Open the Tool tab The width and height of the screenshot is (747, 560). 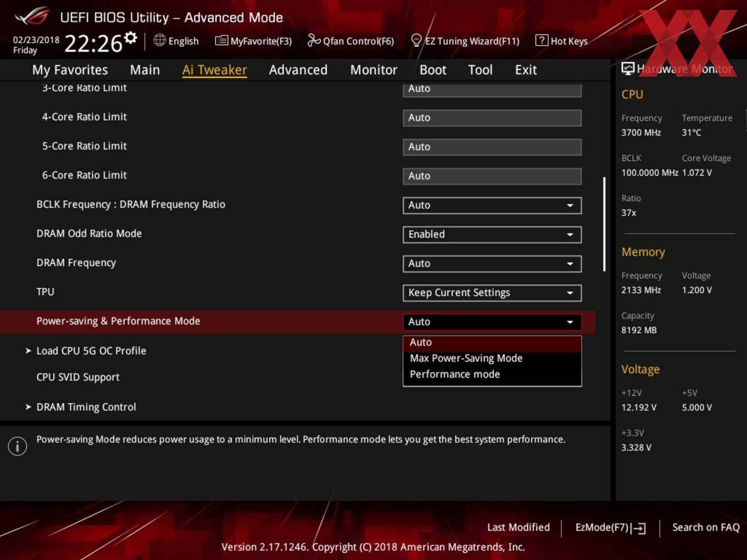click(480, 70)
